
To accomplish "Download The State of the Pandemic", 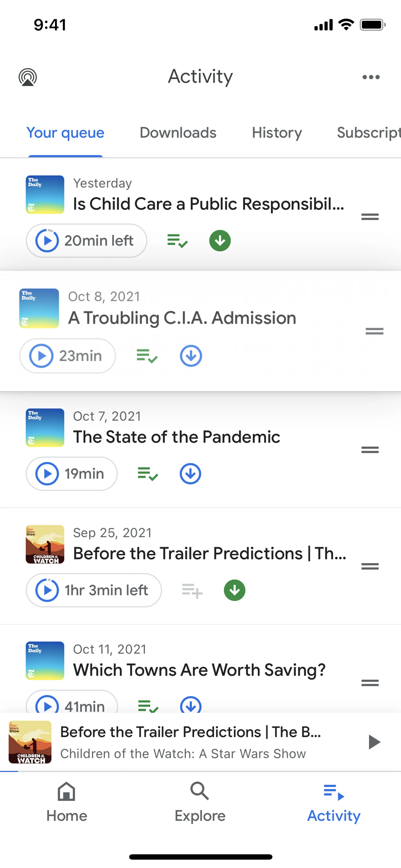I will point(190,474).
